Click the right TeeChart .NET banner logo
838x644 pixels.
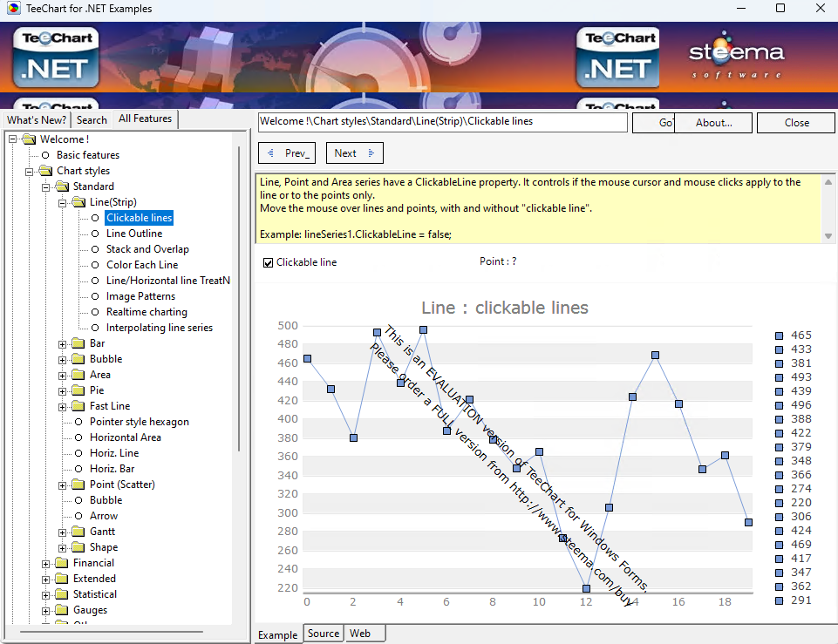[x=617, y=57]
